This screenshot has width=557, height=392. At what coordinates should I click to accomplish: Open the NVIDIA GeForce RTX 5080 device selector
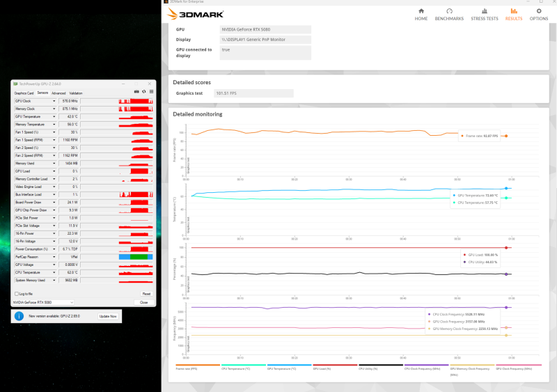pos(43,302)
